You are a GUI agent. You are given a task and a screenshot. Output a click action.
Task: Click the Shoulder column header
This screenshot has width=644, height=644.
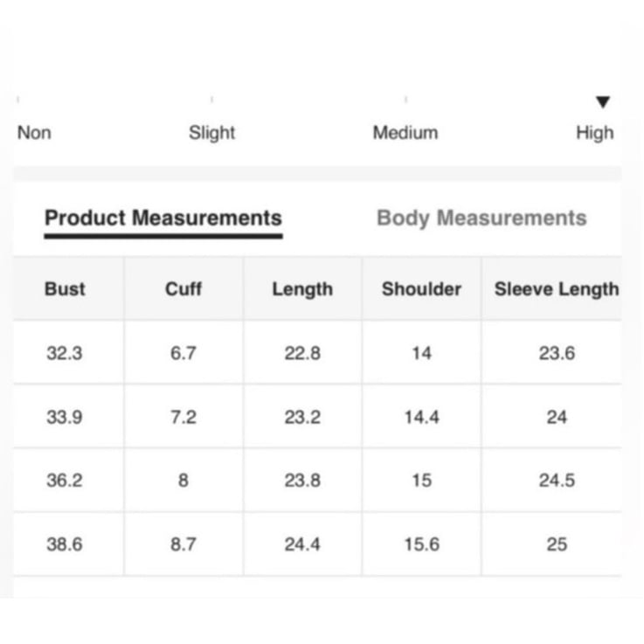click(x=421, y=288)
